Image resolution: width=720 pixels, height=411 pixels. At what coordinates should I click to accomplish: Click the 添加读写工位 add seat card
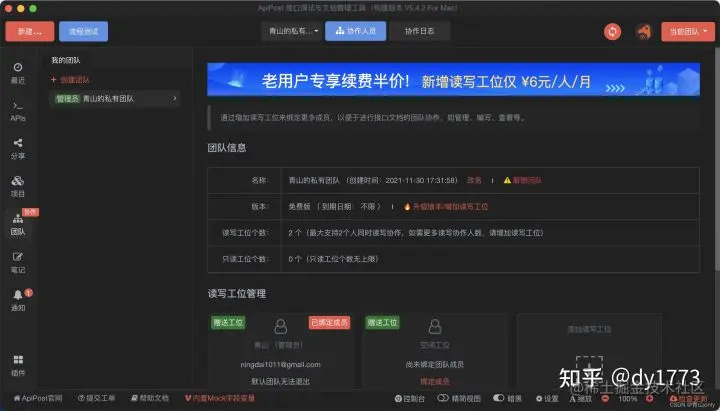pyautogui.click(x=589, y=351)
